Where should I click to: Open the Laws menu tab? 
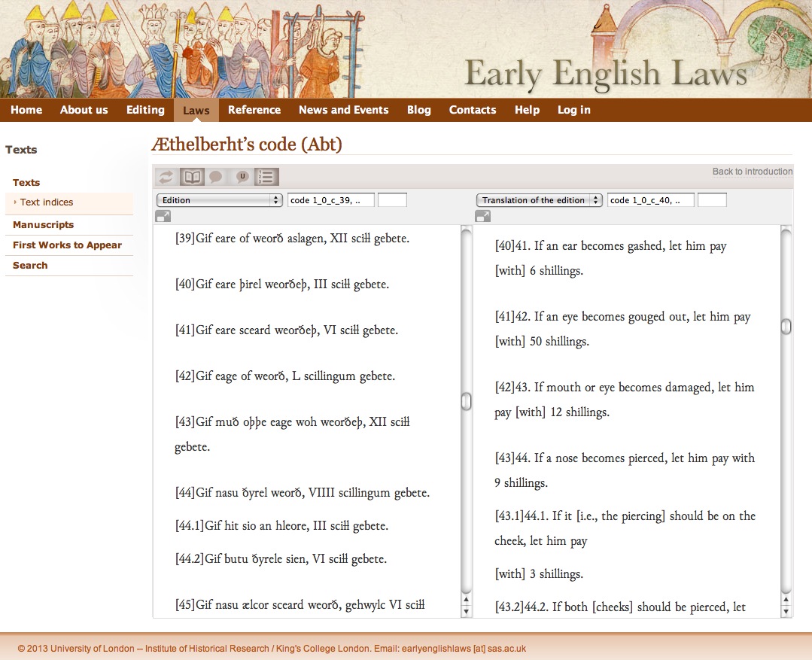point(196,111)
